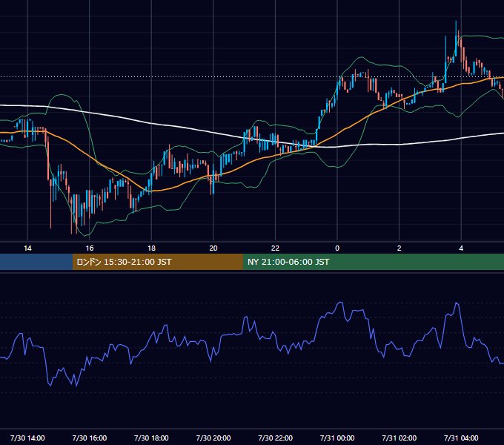Click the 0 hour label on the axis
This screenshot has height=445, width=504.
pyautogui.click(x=337, y=248)
